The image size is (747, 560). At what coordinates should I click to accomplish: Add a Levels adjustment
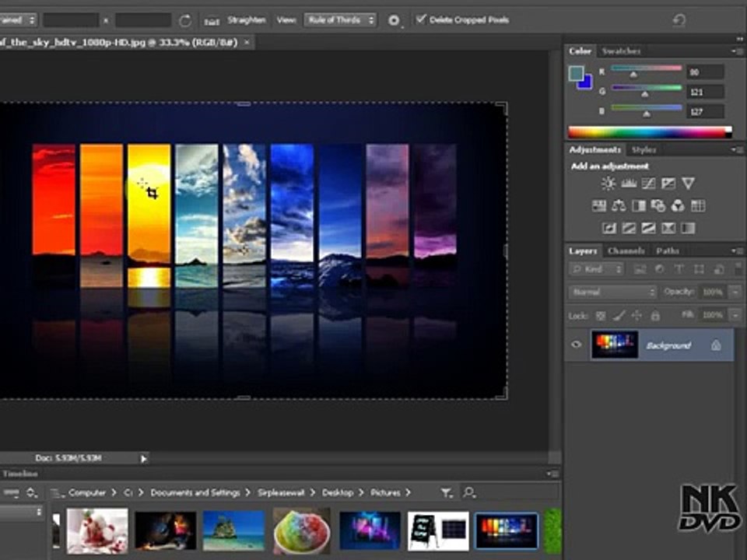(629, 184)
